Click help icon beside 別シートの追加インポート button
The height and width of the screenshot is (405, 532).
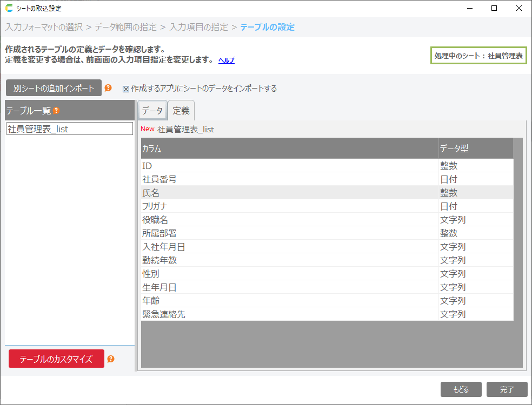click(x=108, y=88)
